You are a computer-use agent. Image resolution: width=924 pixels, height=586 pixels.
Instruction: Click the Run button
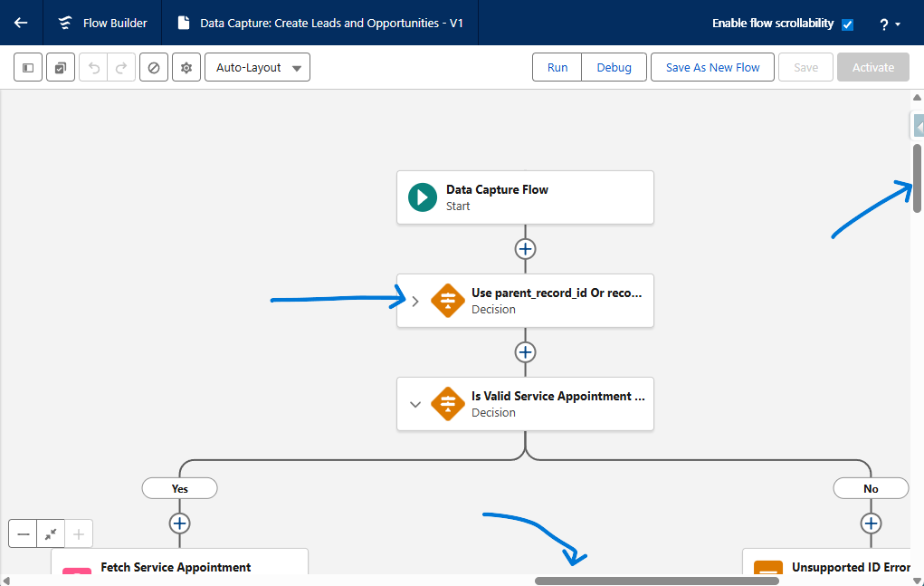557,68
